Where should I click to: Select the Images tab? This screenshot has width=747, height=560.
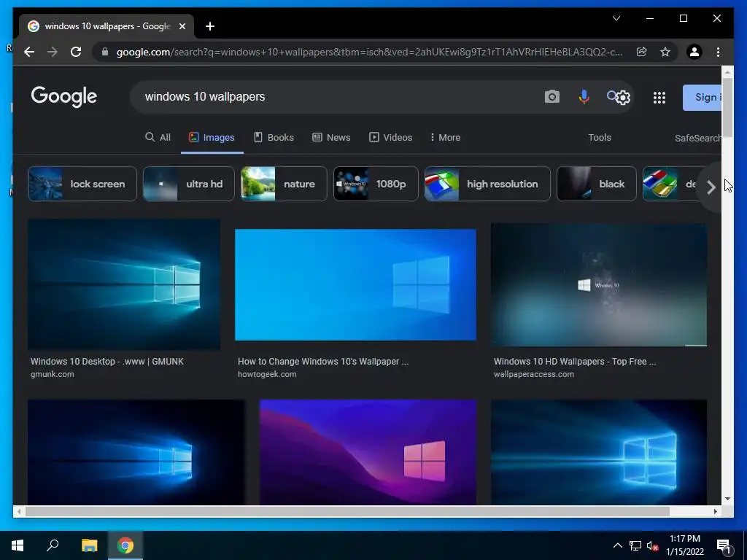(x=212, y=138)
